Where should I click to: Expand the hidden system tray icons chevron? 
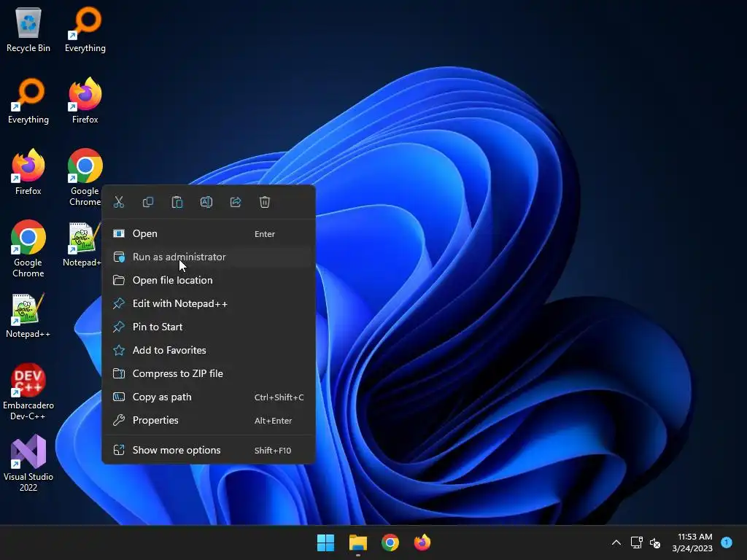point(616,542)
